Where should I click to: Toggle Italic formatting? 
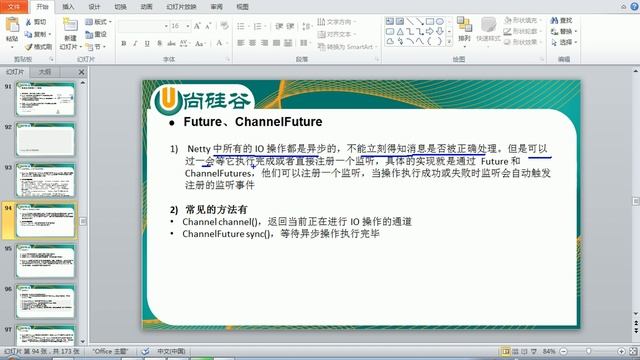pos(135,43)
